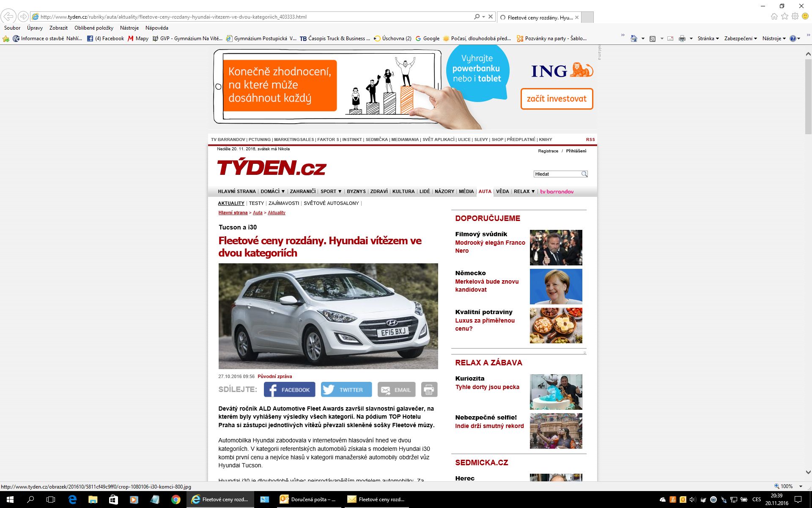This screenshot has width=812, height=508.
Task: Click the Původní zpráva link
Action: pos(274,376)
